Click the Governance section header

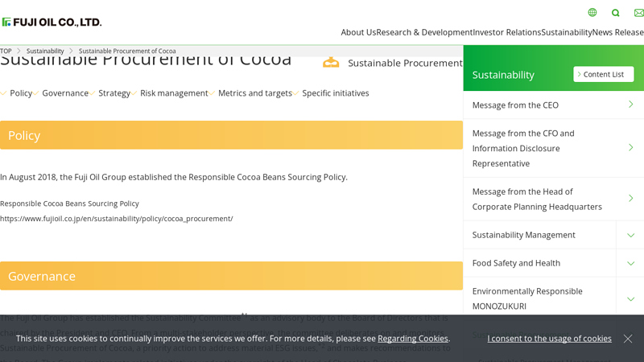(x=231, y=276)
